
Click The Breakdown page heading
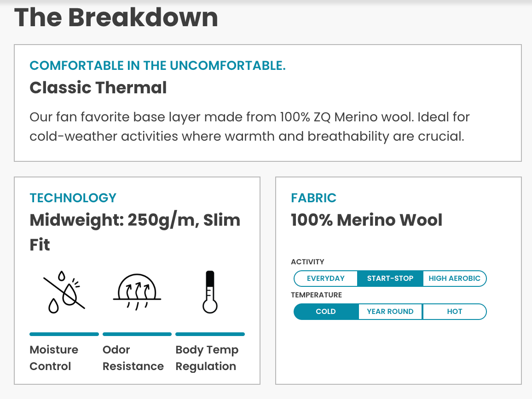click(x=116, y=17)
